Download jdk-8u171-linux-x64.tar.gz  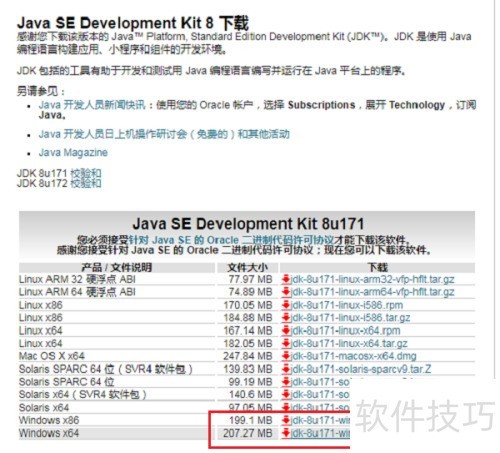349,343
